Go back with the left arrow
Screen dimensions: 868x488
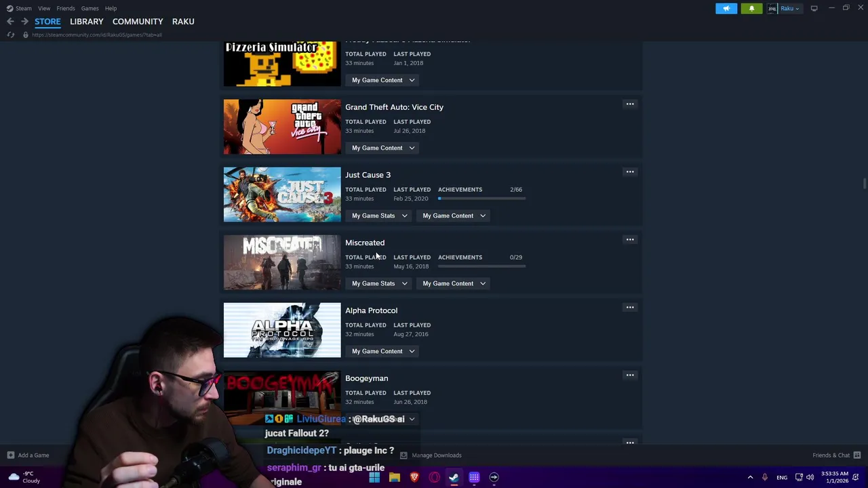[10, 22]
